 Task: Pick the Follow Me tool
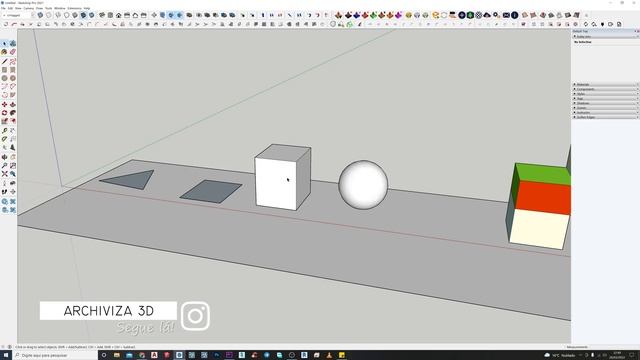(x=13, y=113)
